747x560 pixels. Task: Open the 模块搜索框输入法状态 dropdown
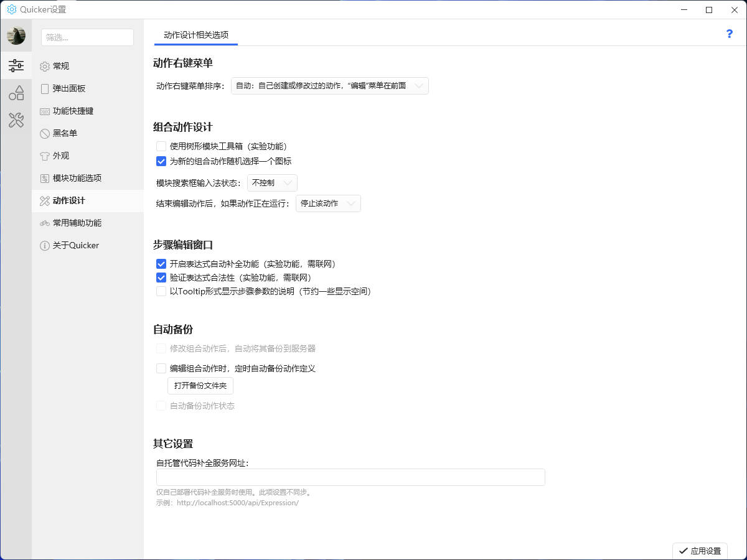point(272,183)
